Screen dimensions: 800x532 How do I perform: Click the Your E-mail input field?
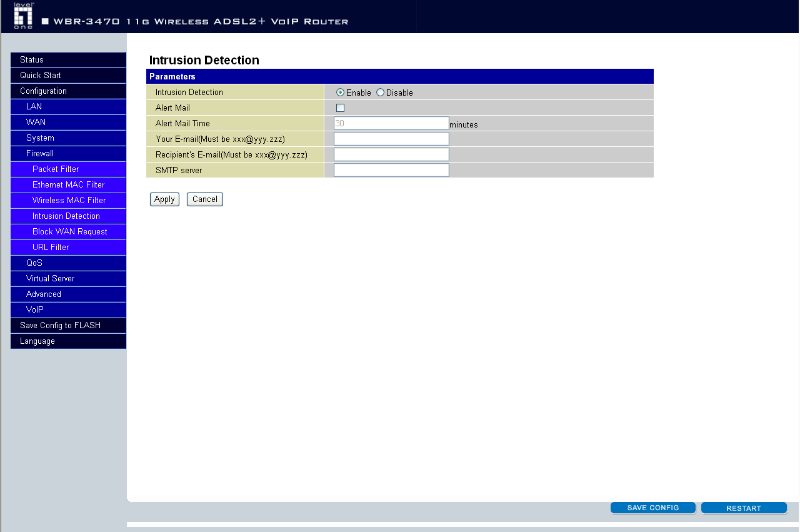391,139
